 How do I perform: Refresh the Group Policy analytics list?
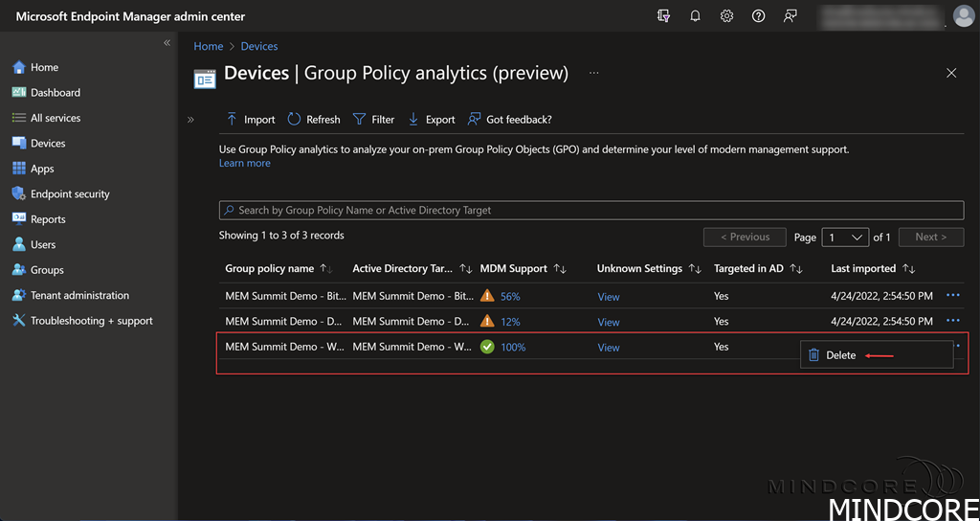tap(314, 120)
